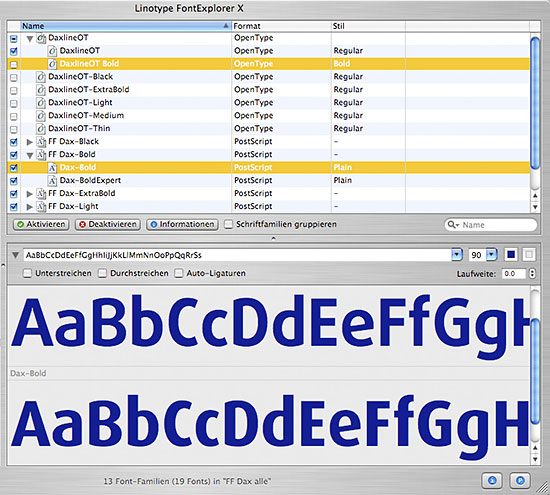Image resolution: width=550 pixels, height=495 pixels.
Task: Click the DaxlineOT-Thin font icon
Action: [41, 129]
